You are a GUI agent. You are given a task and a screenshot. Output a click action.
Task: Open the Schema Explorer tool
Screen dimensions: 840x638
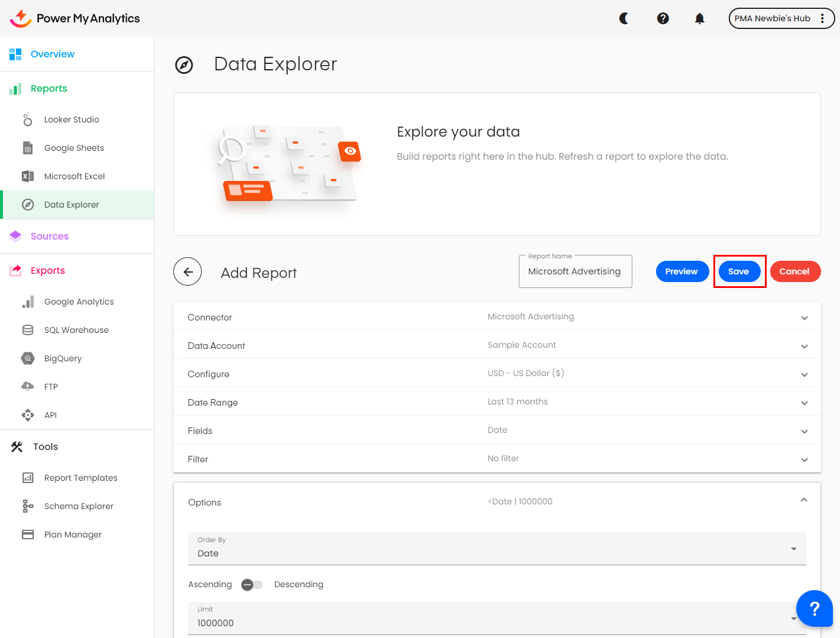(79, 506)
